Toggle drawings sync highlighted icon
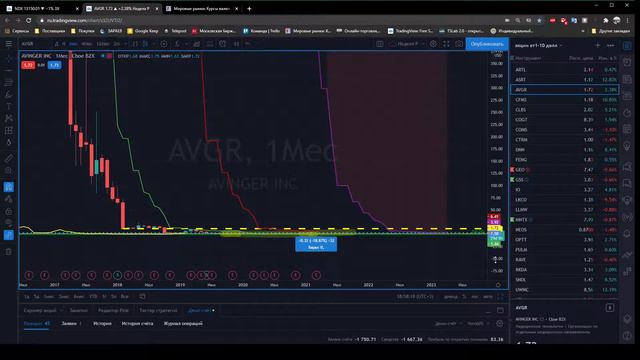The width and height of the screenshot is (640, 360). [9, 235]
